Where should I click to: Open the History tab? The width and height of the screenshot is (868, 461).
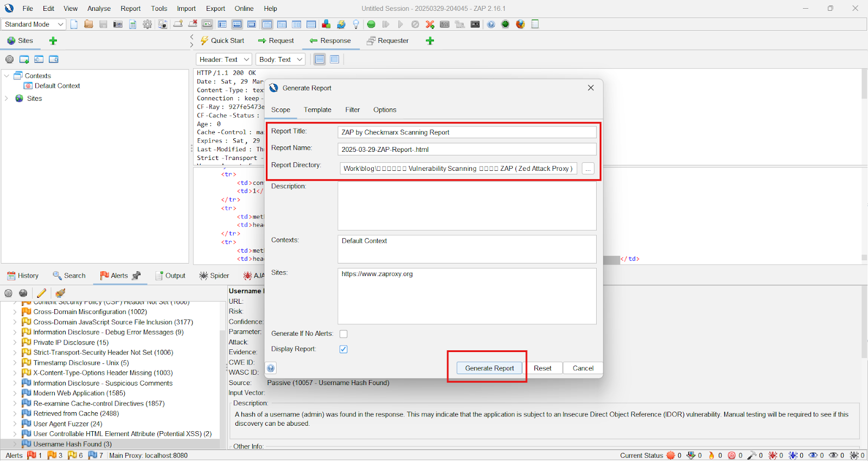(x=23, y=276)
